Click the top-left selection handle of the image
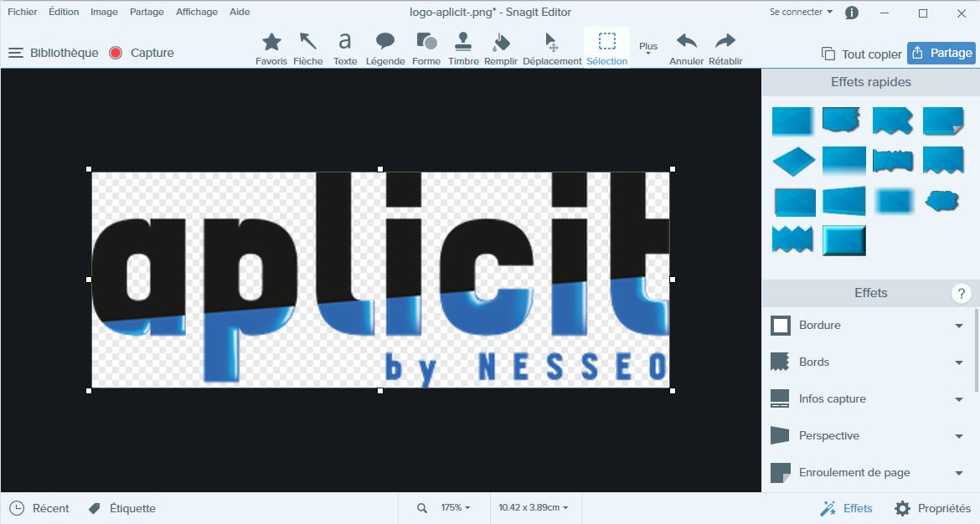The height and width of the screenshot is (524, 980). [x=89, y=169]
